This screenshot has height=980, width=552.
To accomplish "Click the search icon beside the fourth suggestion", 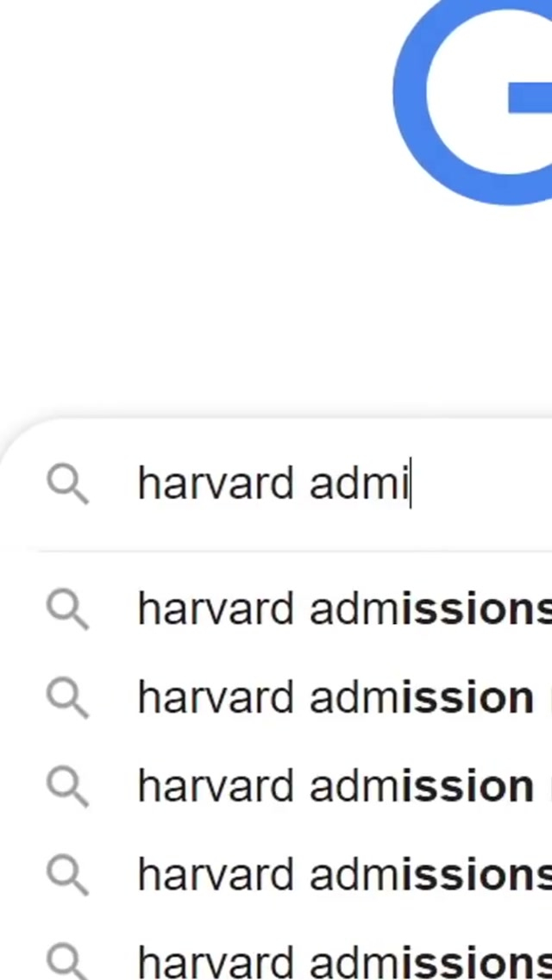I will [67, 875].
